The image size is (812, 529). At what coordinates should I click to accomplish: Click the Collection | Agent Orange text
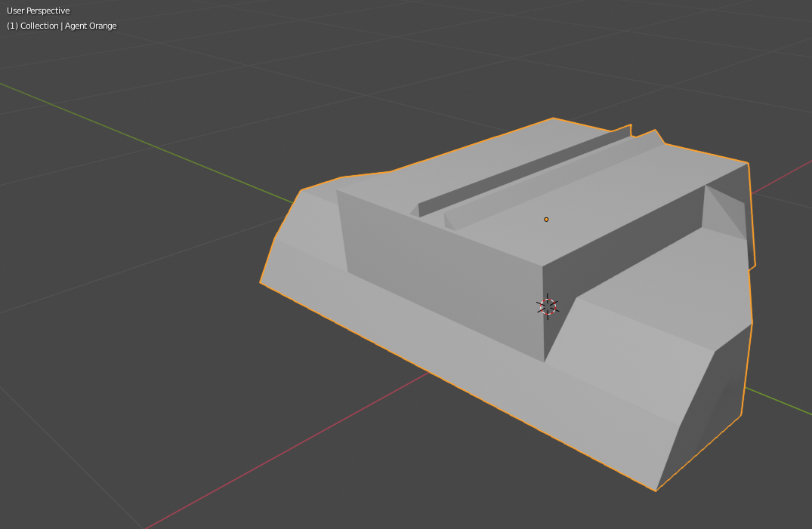62,26
